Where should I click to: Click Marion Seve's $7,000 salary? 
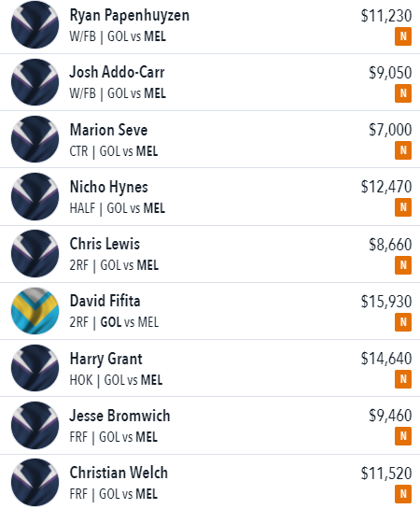click(390, 130)
